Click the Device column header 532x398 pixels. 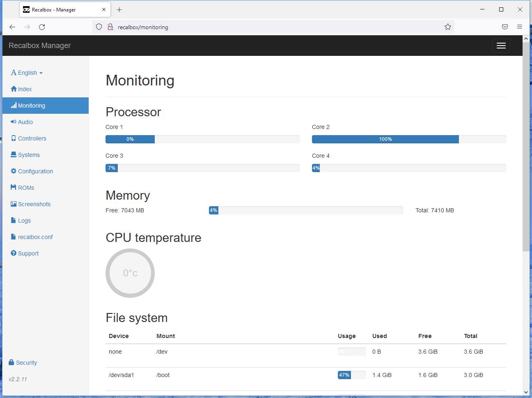point(119,336)
